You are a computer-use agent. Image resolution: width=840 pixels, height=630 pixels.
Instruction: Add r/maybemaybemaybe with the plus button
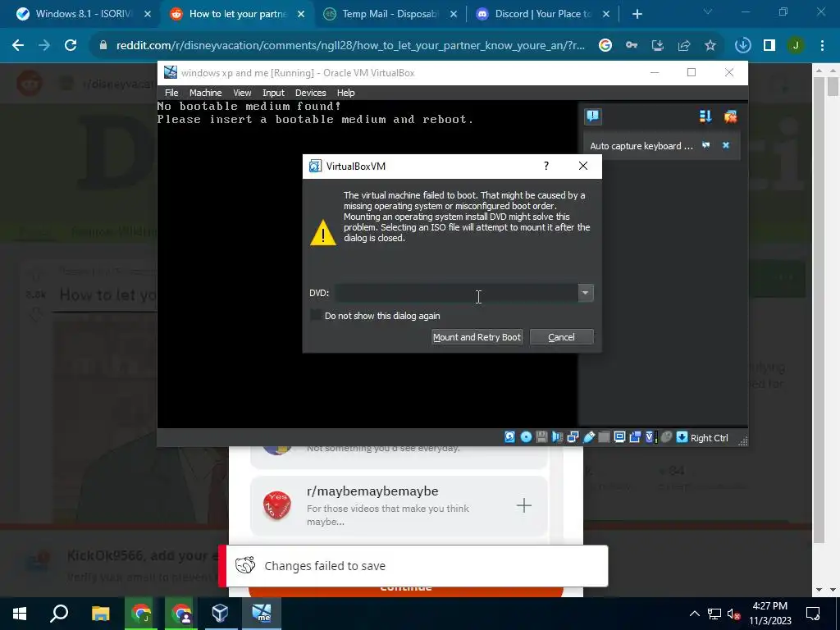click(524, 505)
